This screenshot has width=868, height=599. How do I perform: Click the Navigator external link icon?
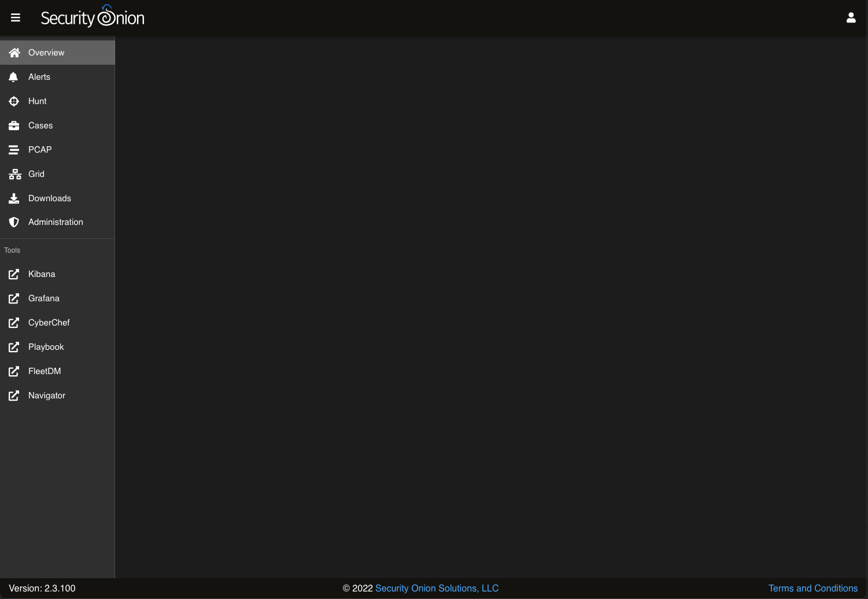[14, 395]
